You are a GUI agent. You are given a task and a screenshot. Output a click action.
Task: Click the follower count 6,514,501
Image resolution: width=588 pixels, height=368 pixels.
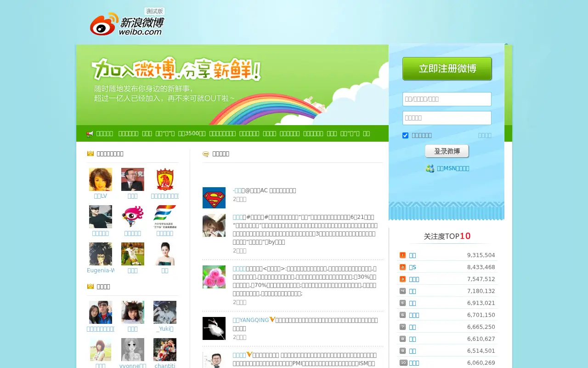481,351
